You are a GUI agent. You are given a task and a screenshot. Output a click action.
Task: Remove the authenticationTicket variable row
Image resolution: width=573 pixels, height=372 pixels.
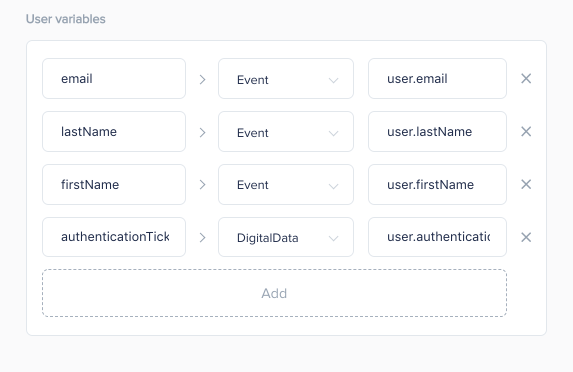coord(526,238)
